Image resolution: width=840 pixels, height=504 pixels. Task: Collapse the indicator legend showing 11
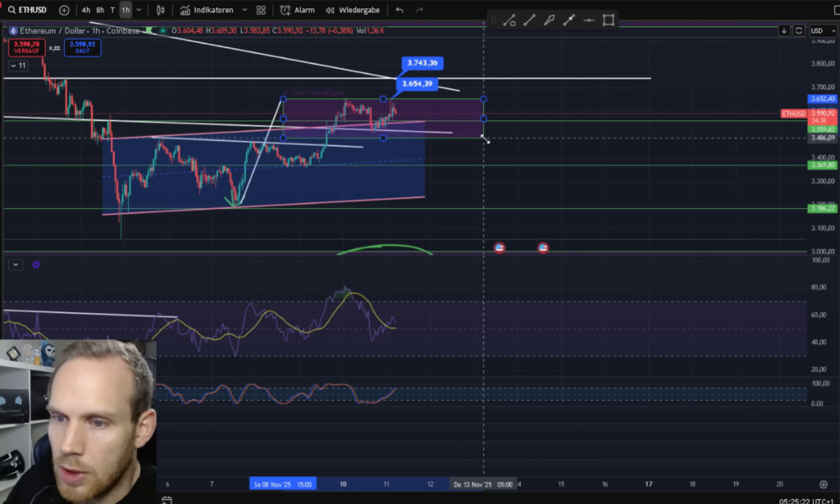point(18,65)
